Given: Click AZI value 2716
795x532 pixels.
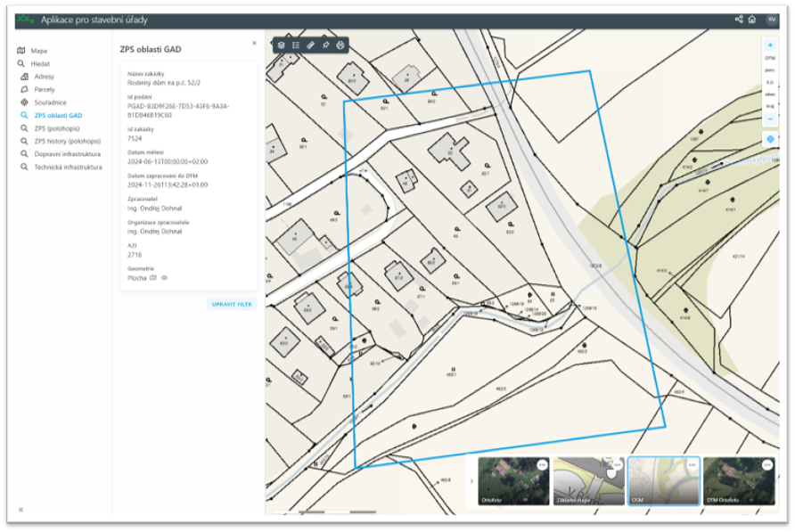Looking at the screenshot, I should point(135,255).
